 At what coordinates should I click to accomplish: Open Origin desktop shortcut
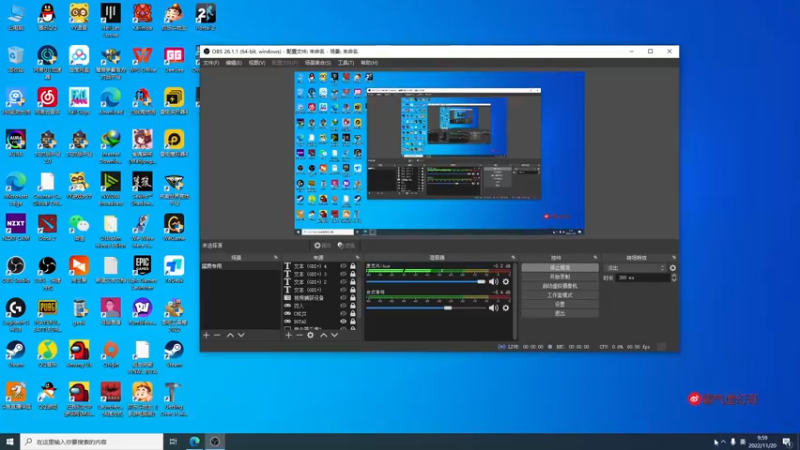click(x=111, y=354)
